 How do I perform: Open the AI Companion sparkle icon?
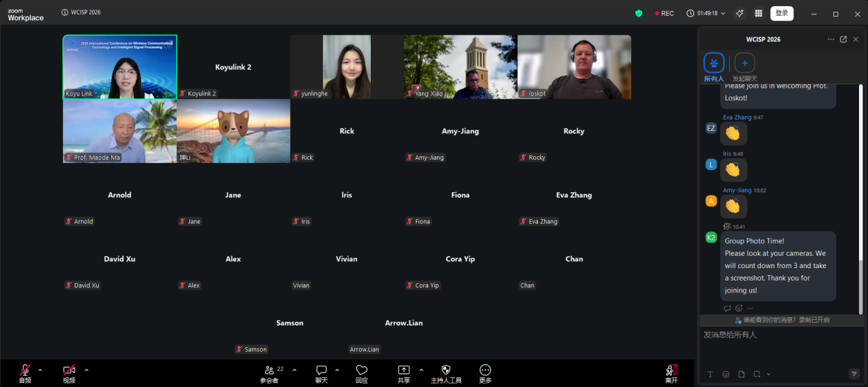[740, 13]
